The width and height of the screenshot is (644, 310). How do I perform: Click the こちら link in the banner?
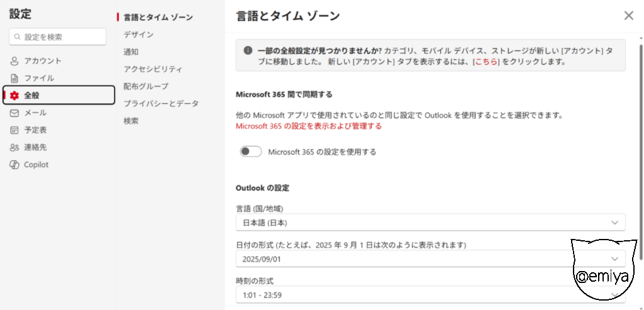coord(486,62)
